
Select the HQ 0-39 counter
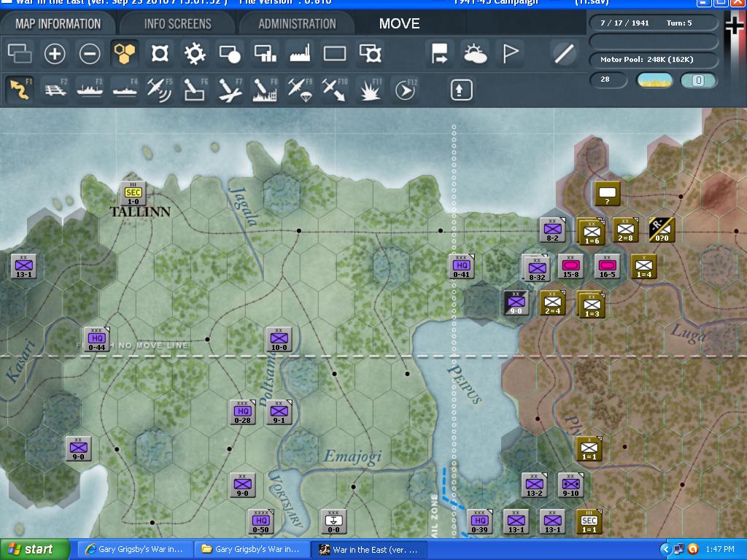480,522
